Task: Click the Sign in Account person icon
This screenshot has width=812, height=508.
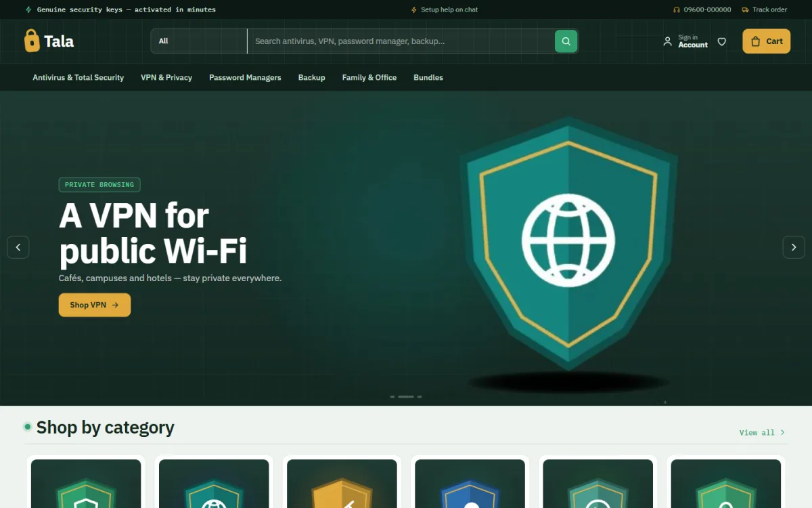Action: [667, 41]
